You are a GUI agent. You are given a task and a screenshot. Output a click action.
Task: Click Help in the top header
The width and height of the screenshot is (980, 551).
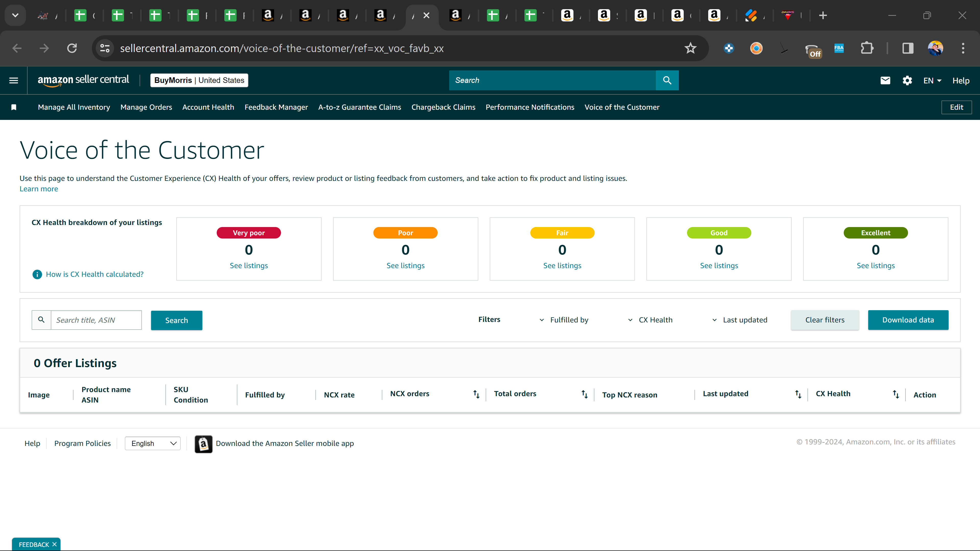(x=961, y=81)
